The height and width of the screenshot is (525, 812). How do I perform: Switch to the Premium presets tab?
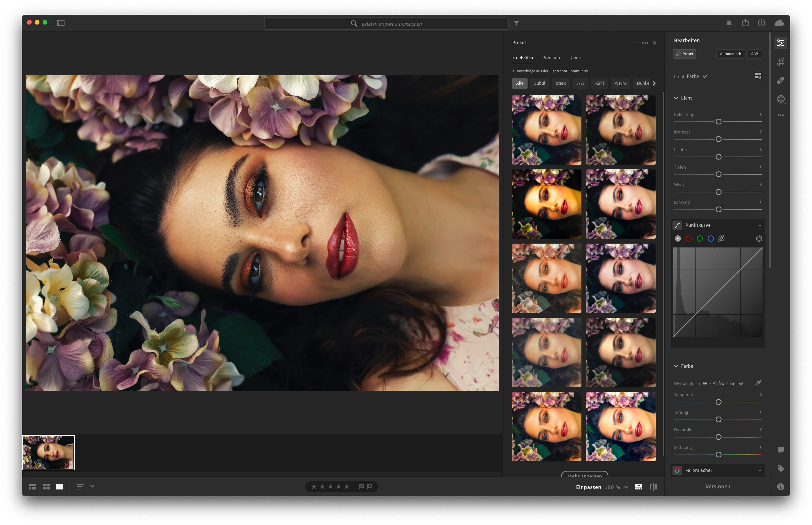coord(551,58)
